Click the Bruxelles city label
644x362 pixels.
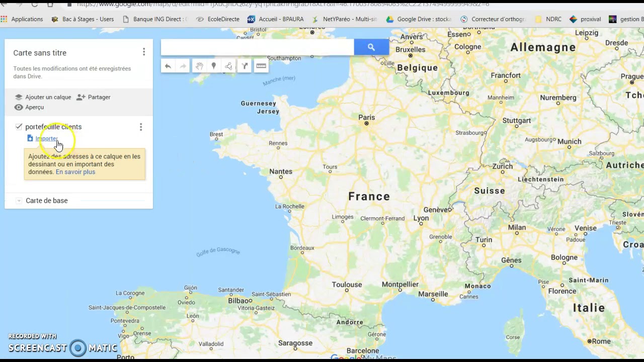pyautogui.click(x=411, y=50)
